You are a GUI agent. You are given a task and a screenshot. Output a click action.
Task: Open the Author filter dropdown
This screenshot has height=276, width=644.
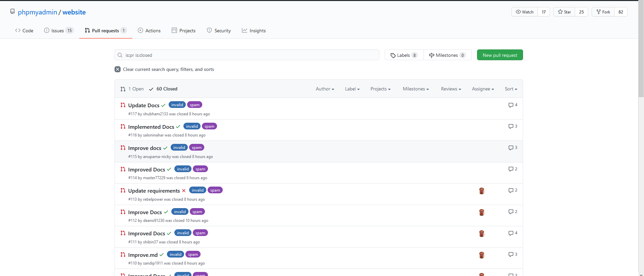tap(325, 89)
